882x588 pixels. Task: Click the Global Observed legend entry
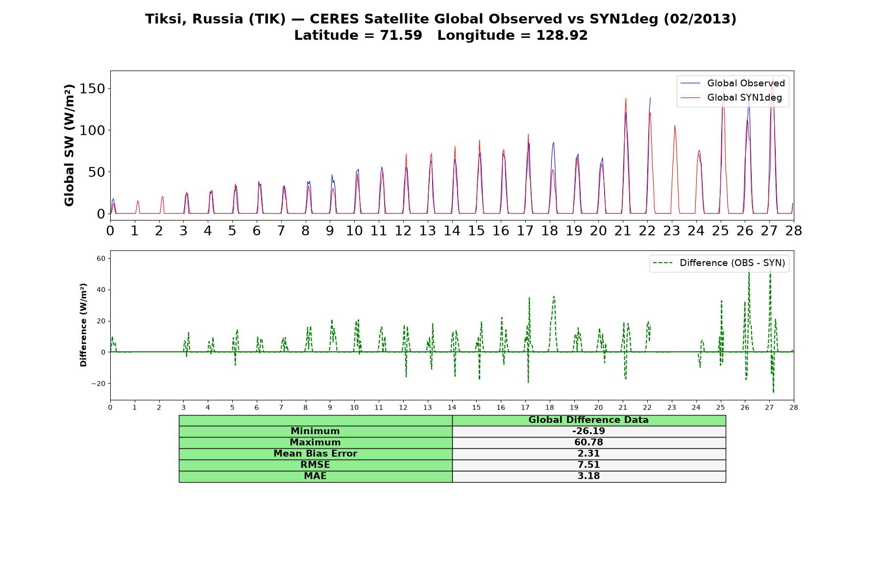click(733, 83)
